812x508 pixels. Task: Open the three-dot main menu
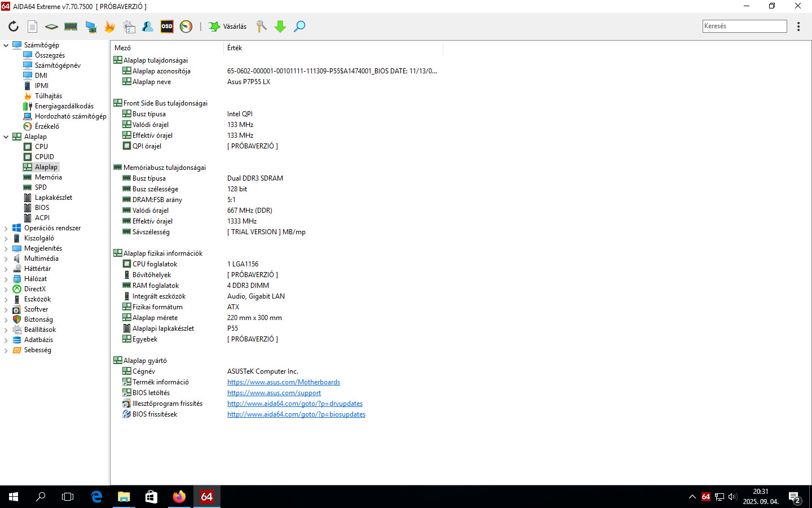798,27
